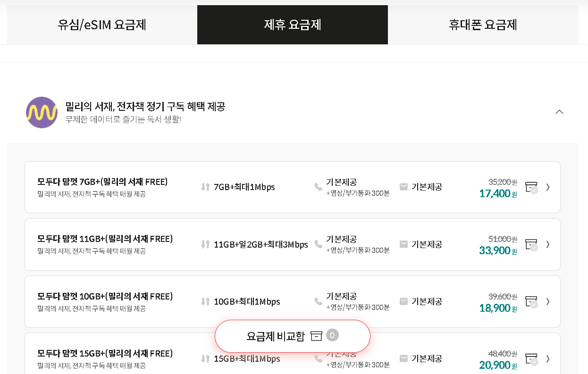
Task: Toggle the compare selection on the 10GB+ plan
Action: tap(532, 301)
